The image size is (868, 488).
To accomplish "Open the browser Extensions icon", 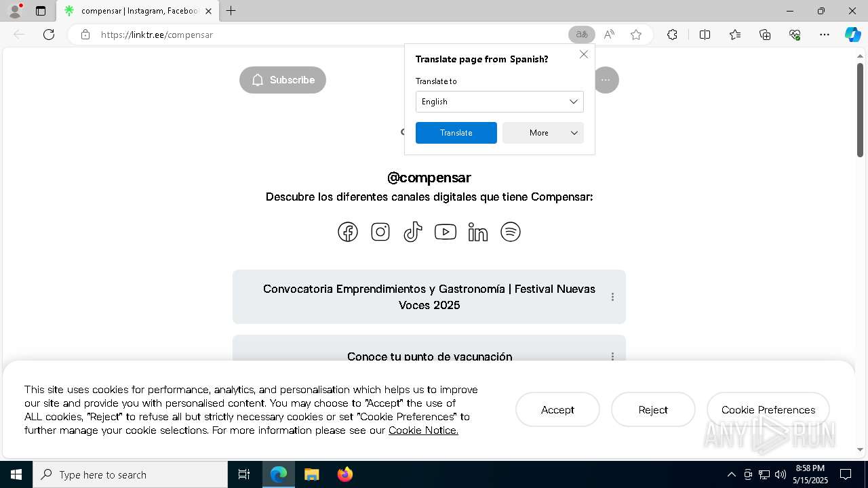I will (x=672, y=35).
